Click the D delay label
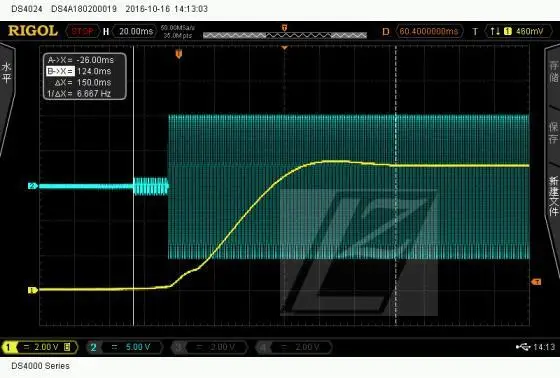560x378 pixels. tap(385, 31)
